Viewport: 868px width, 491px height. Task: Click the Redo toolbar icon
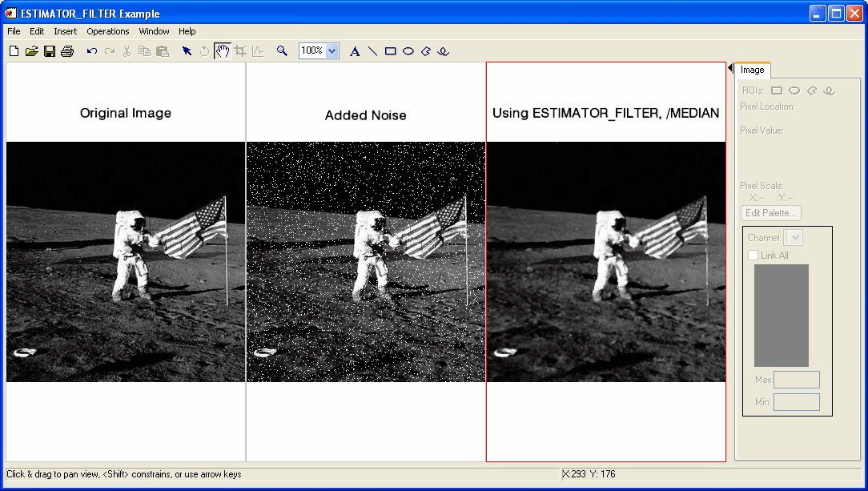(x=110, y=51)
